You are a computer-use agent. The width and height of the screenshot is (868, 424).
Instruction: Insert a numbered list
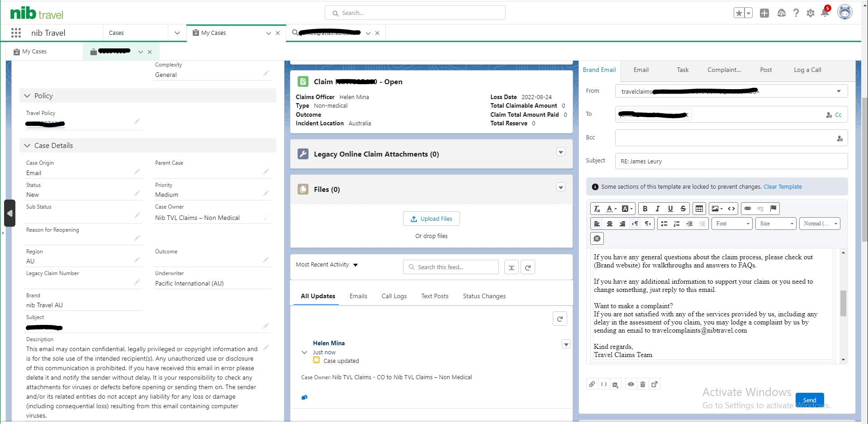pos(677,224)
